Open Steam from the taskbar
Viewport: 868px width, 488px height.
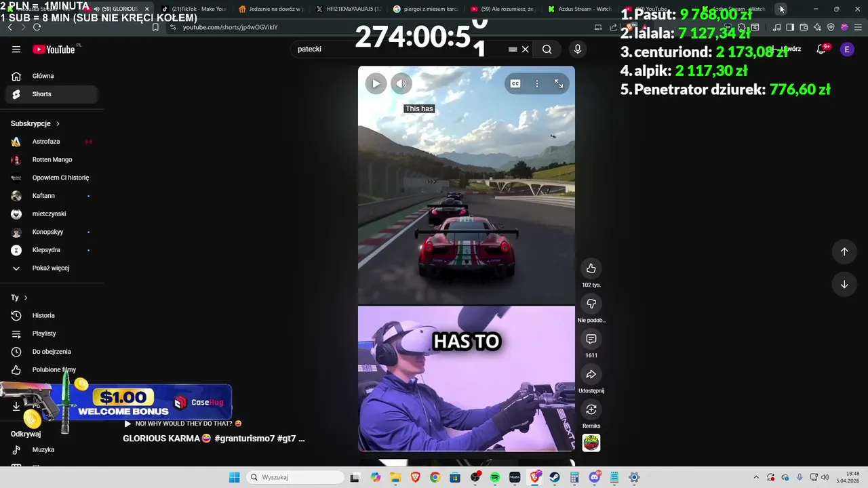click(555, 477)
